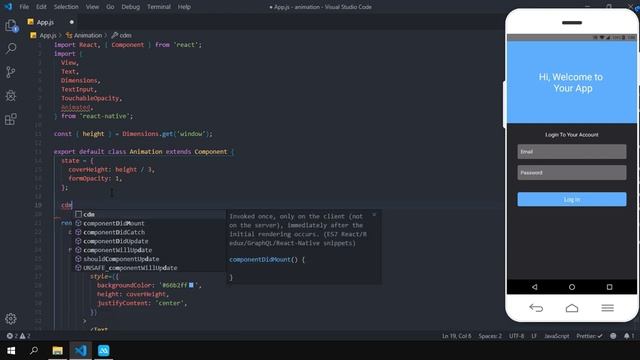The height and width of the screenshot is (360, 640).
Task: Click the Email field in emulator
Action: tap(572, 151)
